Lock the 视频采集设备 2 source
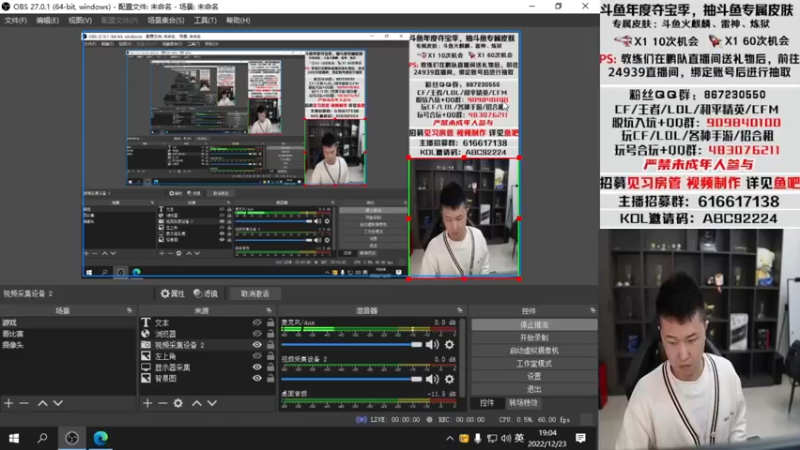800x450 pixels. [270, 345]
